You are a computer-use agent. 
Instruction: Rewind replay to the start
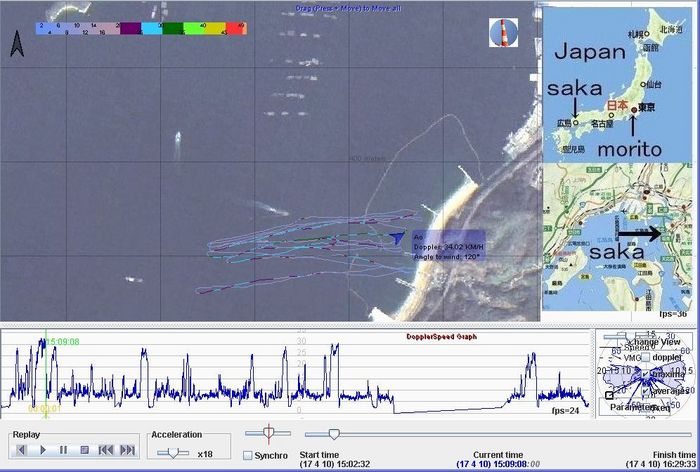[106, 450]
